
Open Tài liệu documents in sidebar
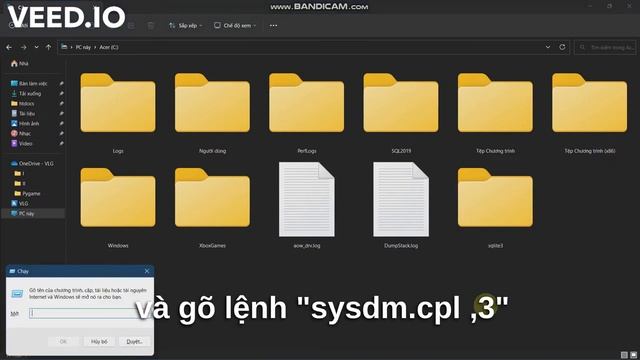[23, 113]
